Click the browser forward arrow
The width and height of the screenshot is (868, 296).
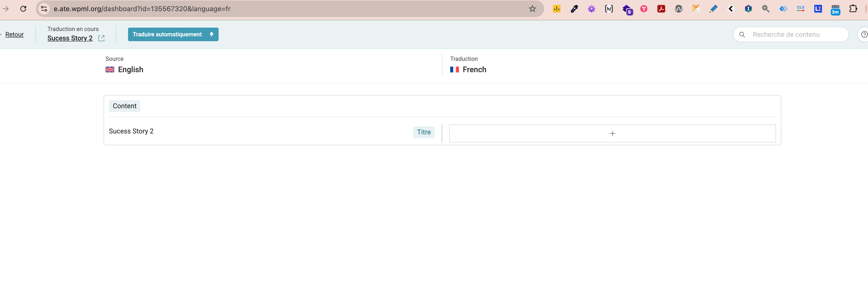tap(5, 9)
